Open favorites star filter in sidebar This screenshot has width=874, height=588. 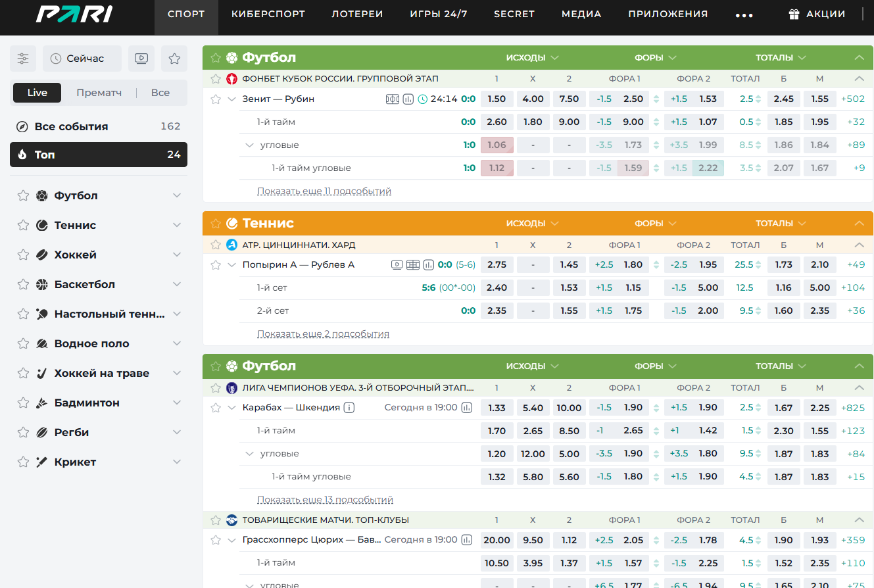(174, 59)
